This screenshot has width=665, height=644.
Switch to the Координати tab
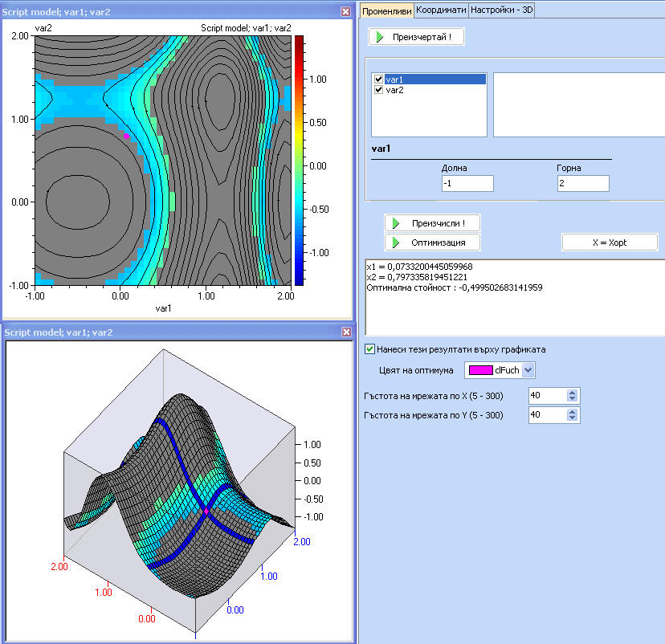click(441, 10)
